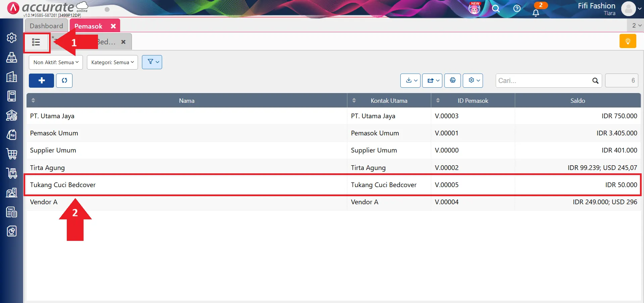The height and width of the screenshot is (303, 644).
Task: Open the settings gear in sidebar
Action: pyautogui.click(x=12, y=38)
